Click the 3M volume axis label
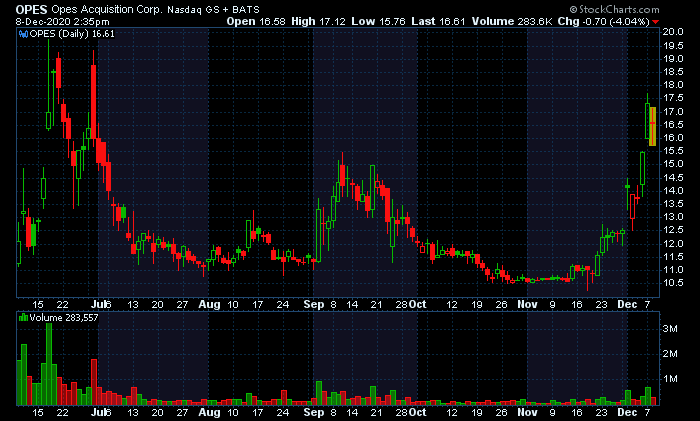This screenshot has width=700, height=421. [670, 329]
